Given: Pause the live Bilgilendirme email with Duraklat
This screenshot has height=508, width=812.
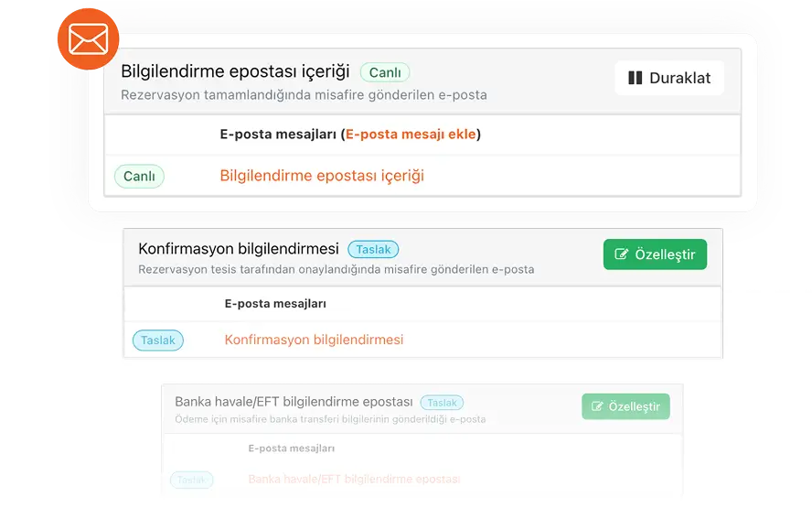Looking at the screenshot, I should click(669, 78).
